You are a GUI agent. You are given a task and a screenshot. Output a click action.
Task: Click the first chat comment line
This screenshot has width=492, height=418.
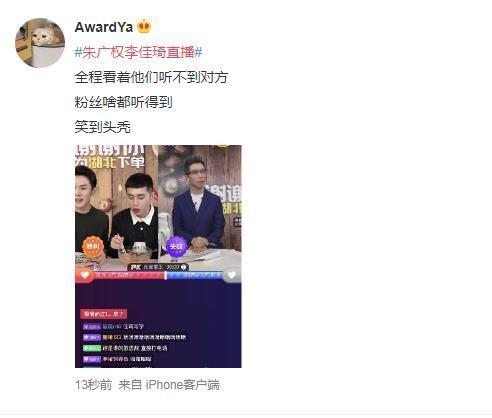pos(113,327)
